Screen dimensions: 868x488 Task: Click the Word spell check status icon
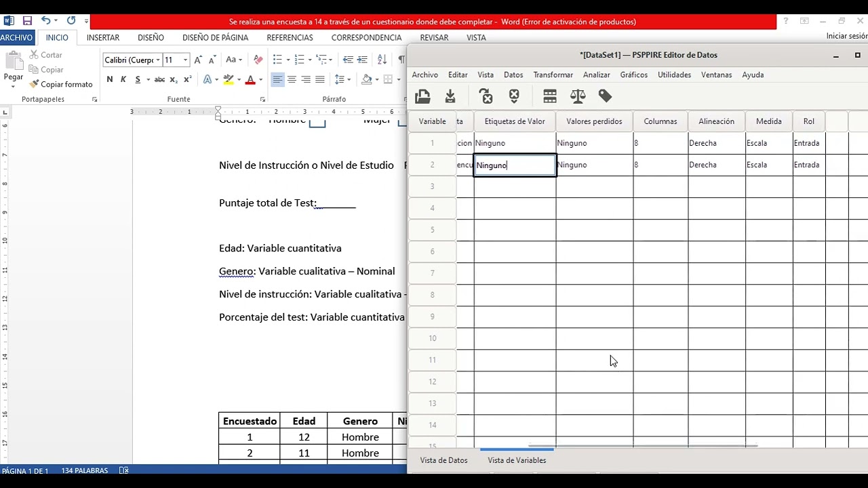tap(124, 470)
